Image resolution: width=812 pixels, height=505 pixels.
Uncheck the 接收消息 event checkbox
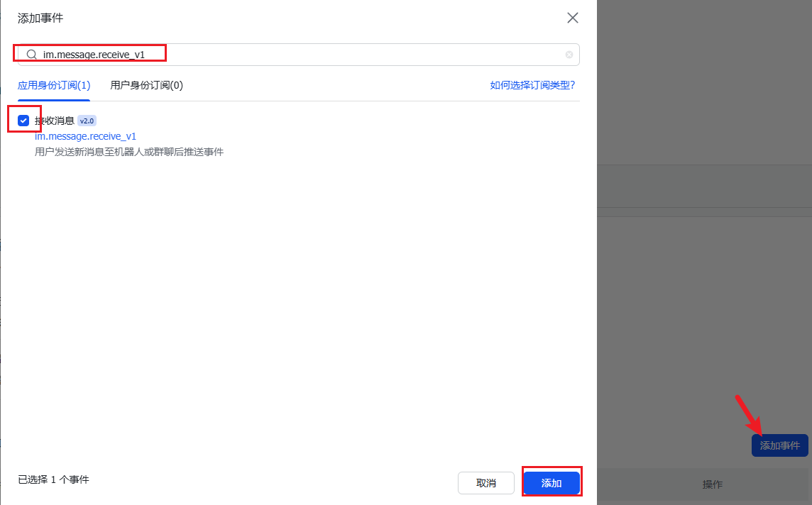(x=23, y=121)
